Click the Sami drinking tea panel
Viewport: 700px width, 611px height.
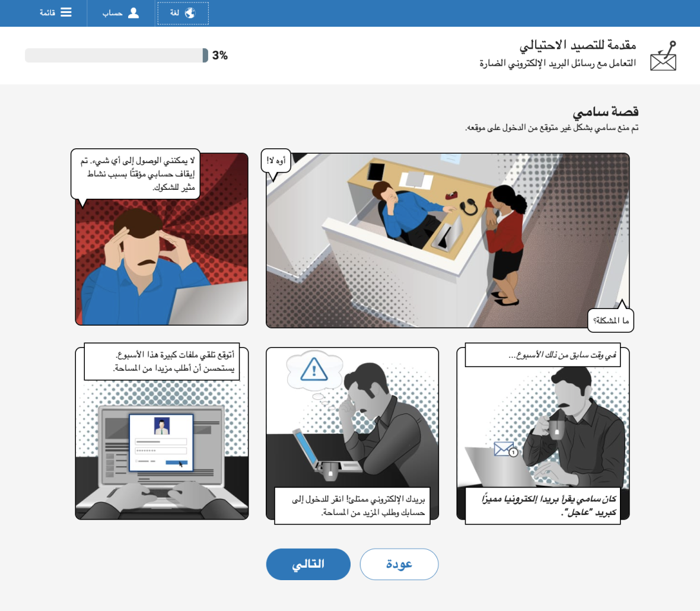click(543, 433)
